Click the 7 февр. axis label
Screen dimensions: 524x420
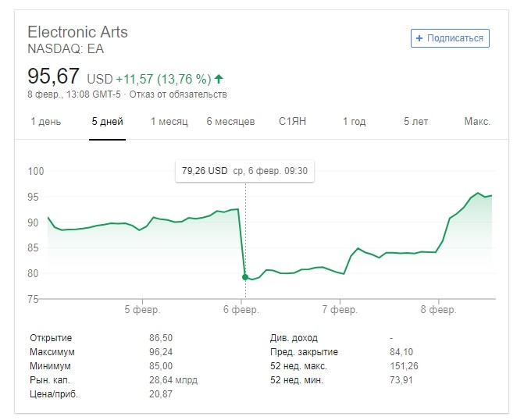(x=340, y=310)
